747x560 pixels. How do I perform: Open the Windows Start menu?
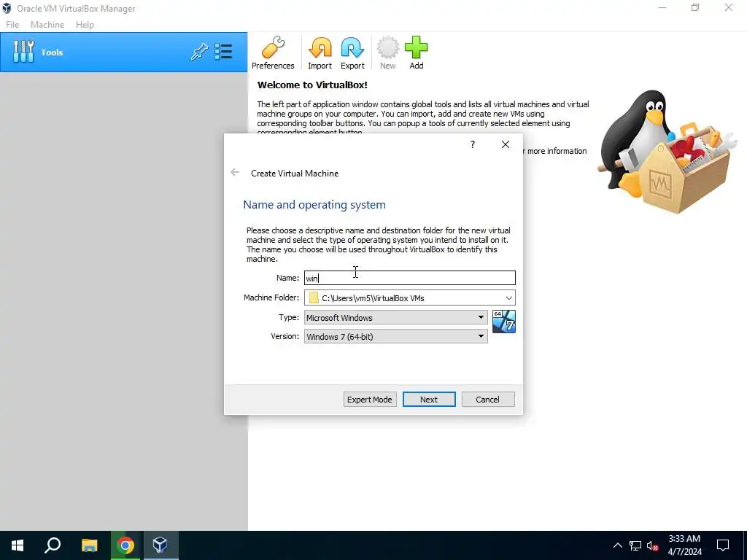(x=18, y=545)
